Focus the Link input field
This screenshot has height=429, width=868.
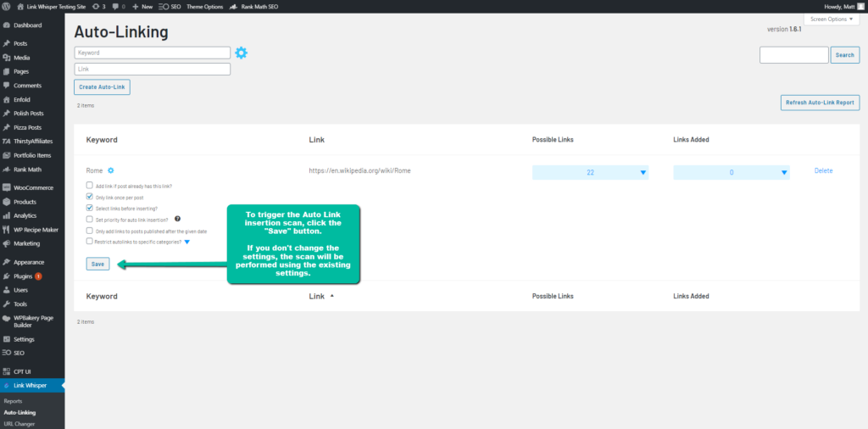[153, 70]
